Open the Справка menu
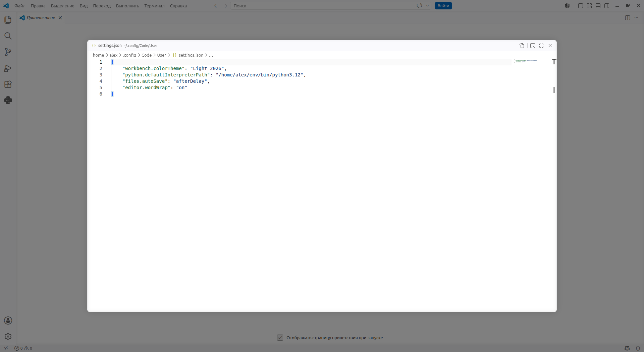This screenshot has width=644, height=352. pyautogui.click(x=178, y=6)
